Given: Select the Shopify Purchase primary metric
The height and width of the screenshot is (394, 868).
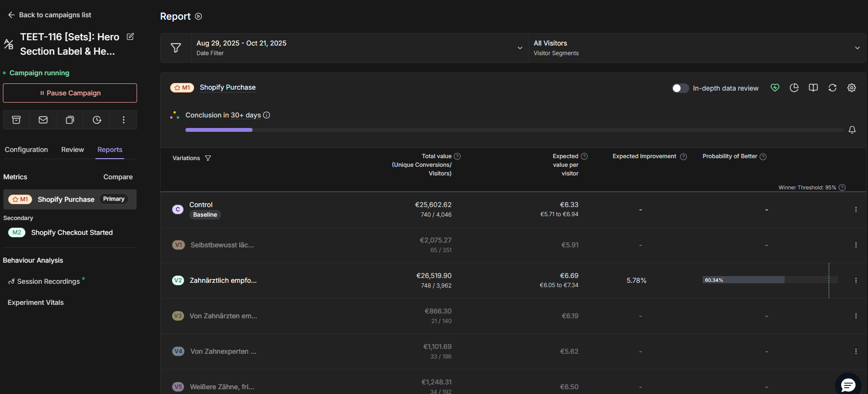Looking at the screenshot, I should pyautogui.click(x=70, y=199).
